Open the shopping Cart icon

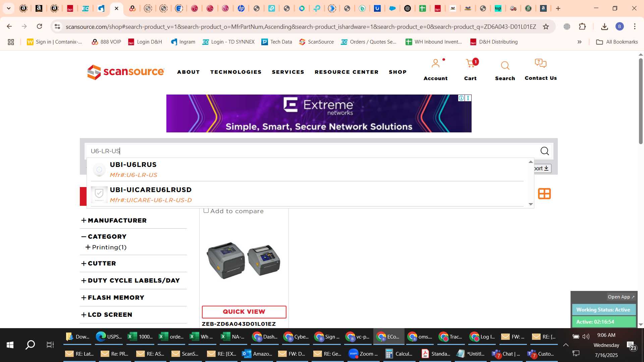point(471,63)
